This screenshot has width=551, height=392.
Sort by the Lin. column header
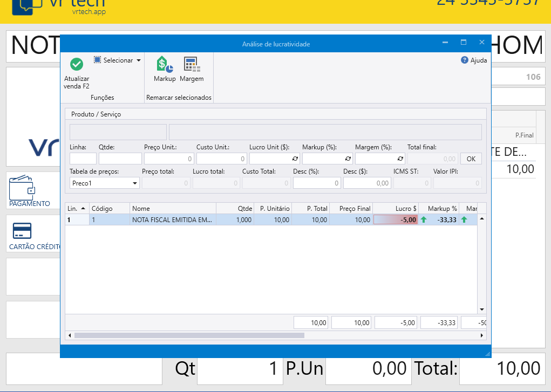pyautogui.click(x=77, y=208)
